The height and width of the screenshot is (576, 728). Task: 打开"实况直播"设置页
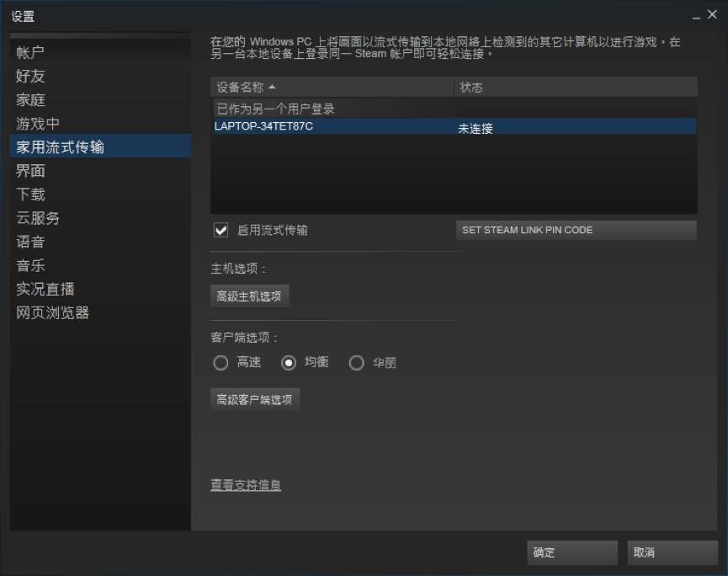44,289
